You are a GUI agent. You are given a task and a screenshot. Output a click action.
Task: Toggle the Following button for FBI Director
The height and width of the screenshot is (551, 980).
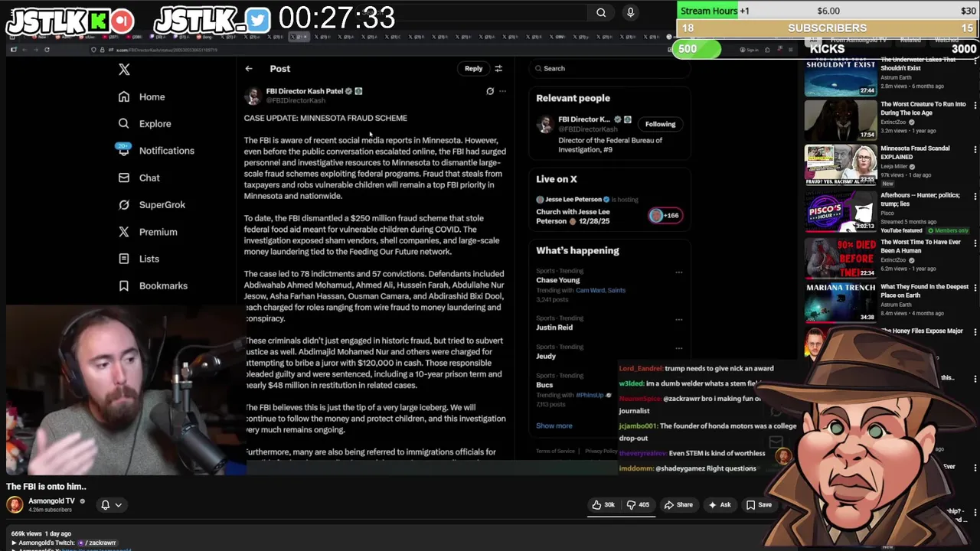[660, 124]
